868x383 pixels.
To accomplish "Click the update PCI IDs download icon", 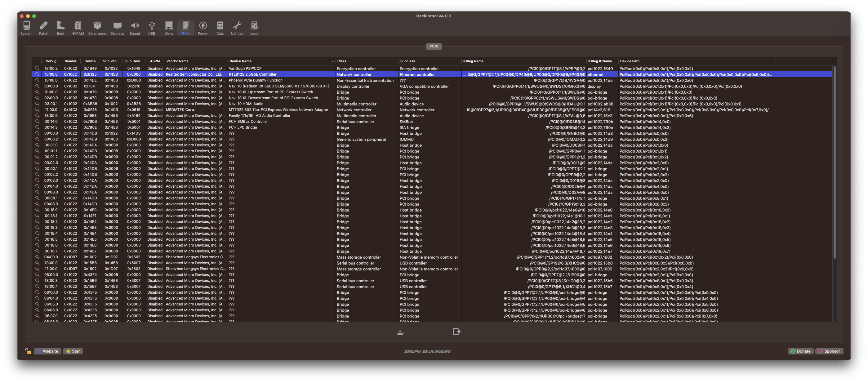I will (x=400, y=332).
